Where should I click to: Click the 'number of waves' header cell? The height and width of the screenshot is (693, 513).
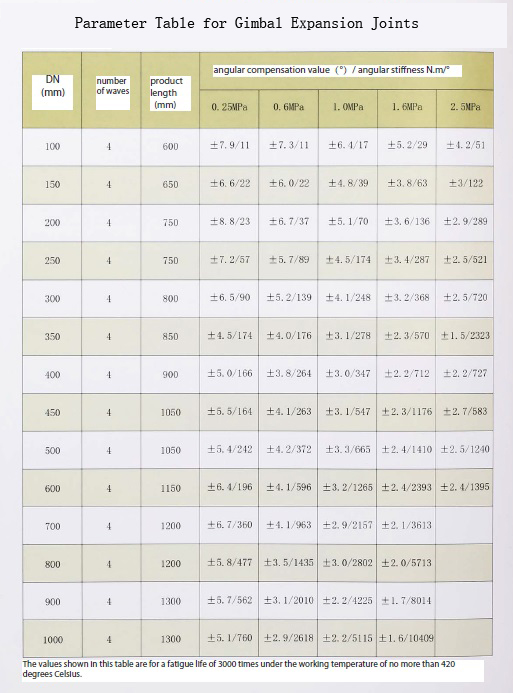tap(113, 86)
